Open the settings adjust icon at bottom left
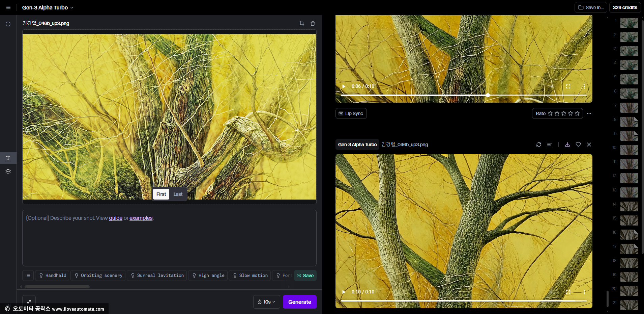 (x=29, y=301)
